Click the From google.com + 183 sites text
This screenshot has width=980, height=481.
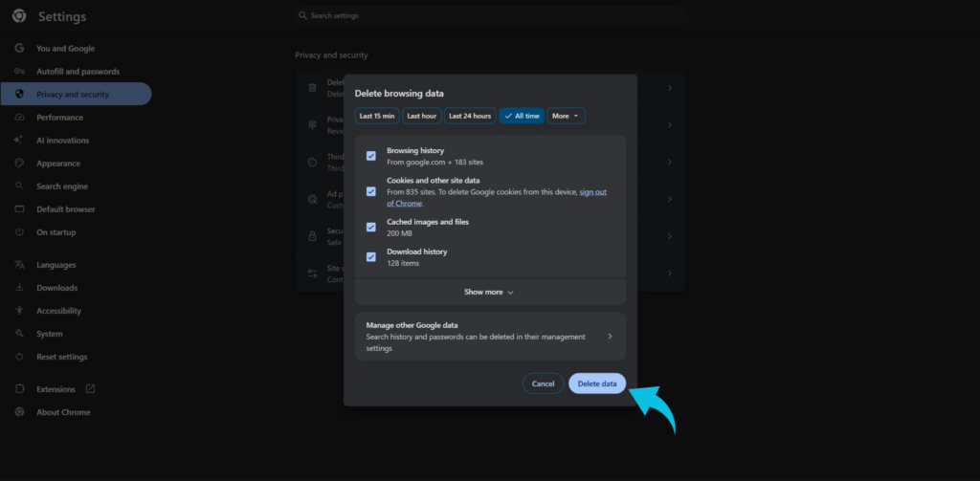tap(435, 162)
